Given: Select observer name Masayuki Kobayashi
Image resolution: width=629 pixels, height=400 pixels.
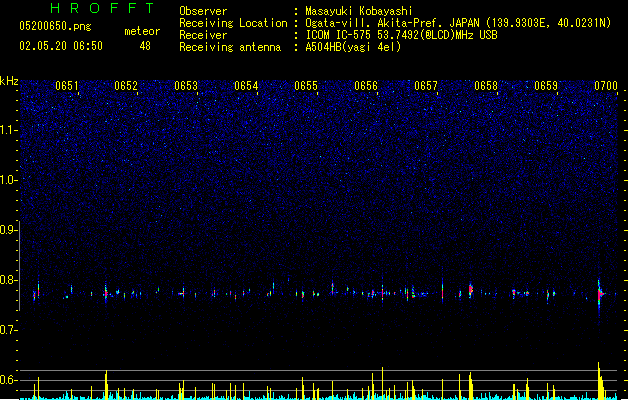Looking at the screenshot, I should click(x=359, y=11).
